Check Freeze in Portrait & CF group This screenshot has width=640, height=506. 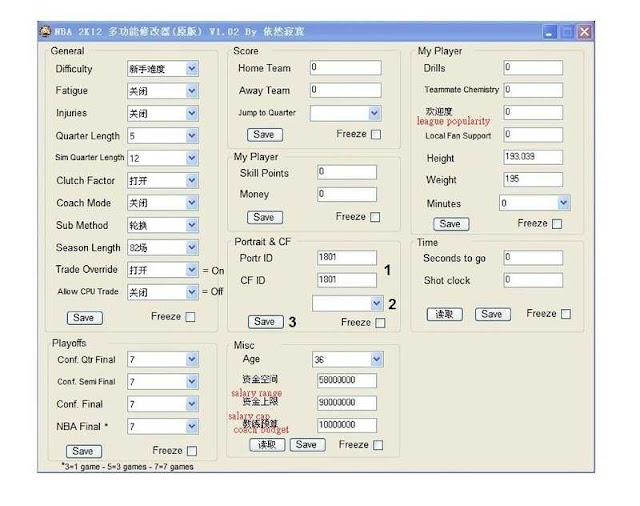pos(380,323)
